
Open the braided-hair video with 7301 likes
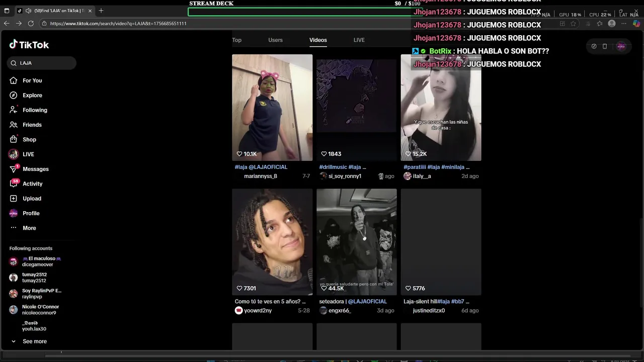point(272,242)
